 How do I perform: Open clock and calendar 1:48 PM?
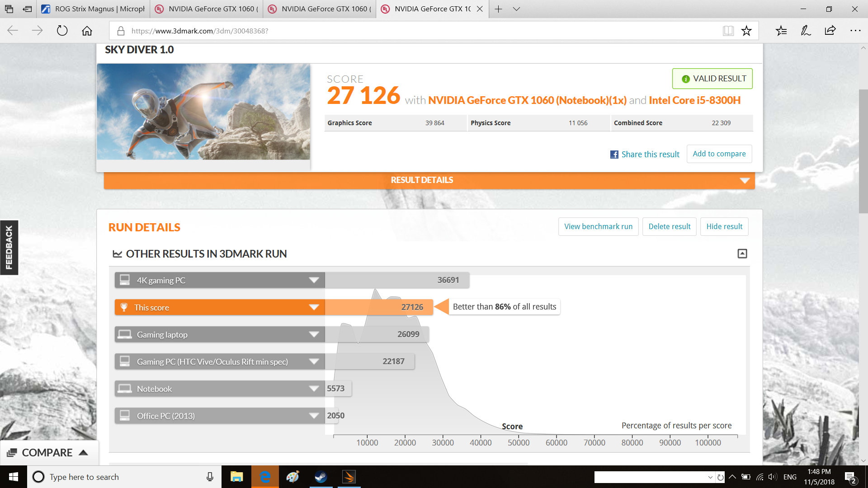click(819, 477)
